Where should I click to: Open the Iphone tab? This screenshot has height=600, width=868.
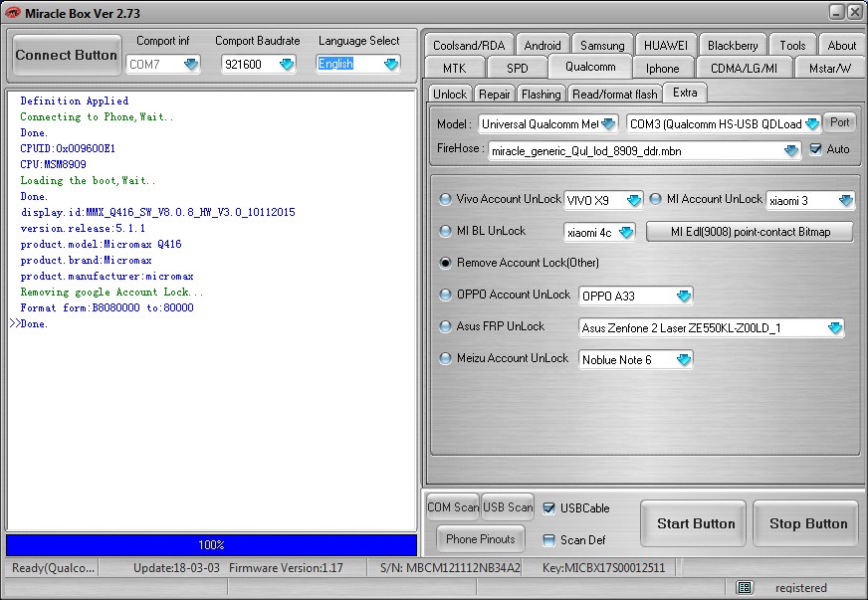click(x=663, y=68)
